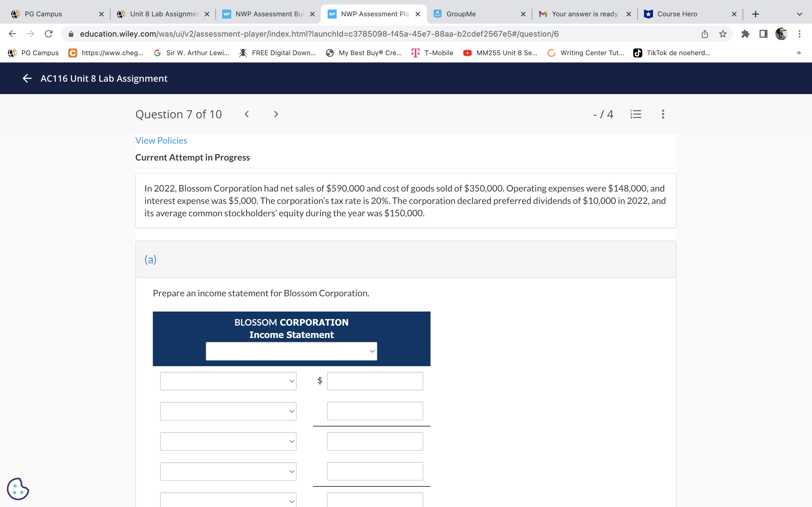Open the cookie preferences icon
Viewport: 812px width, 507px height.
(x=18, y=489)
